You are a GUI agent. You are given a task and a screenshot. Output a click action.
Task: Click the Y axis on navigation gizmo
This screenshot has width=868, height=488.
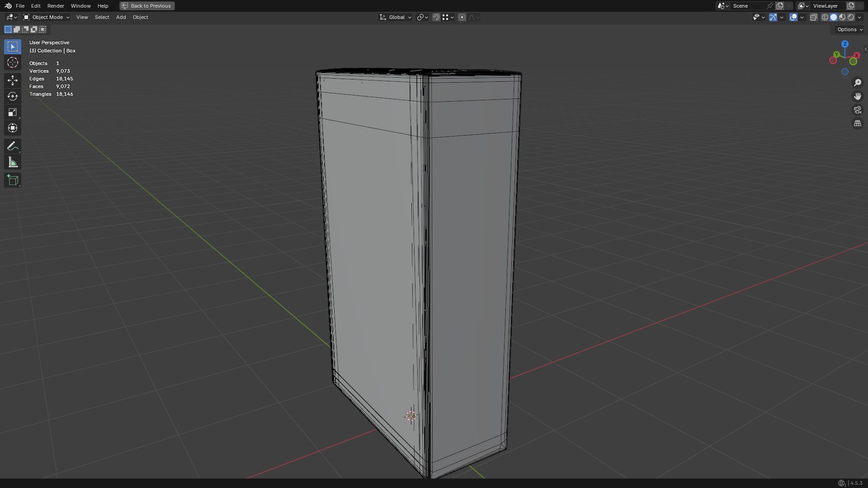(837, 54)
